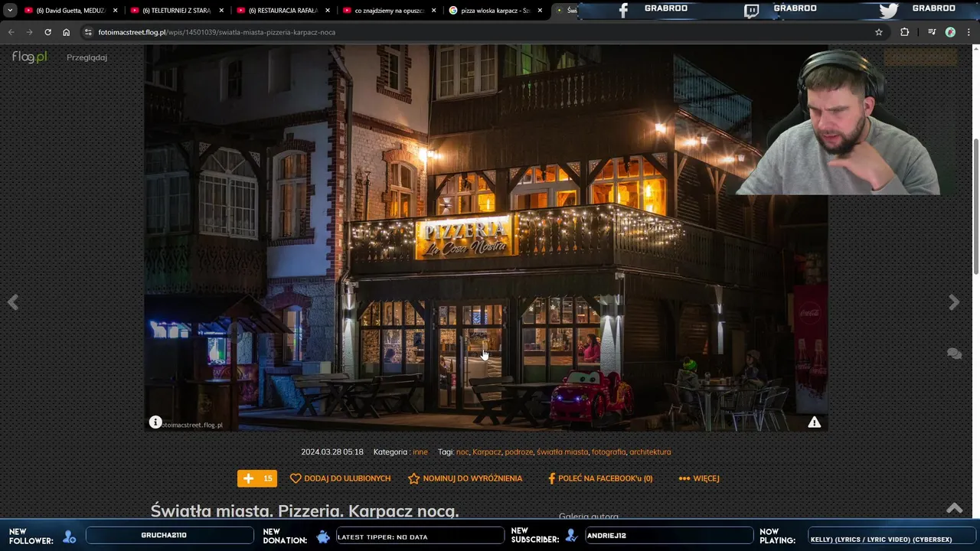Open the Przeglądaj menu
The height and width of the screenshot is (551, 980).
87,57
